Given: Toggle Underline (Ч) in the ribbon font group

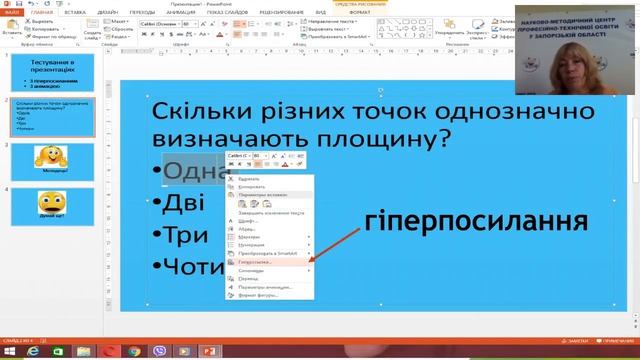Looking at the screenshot, I should coord(162,35).
